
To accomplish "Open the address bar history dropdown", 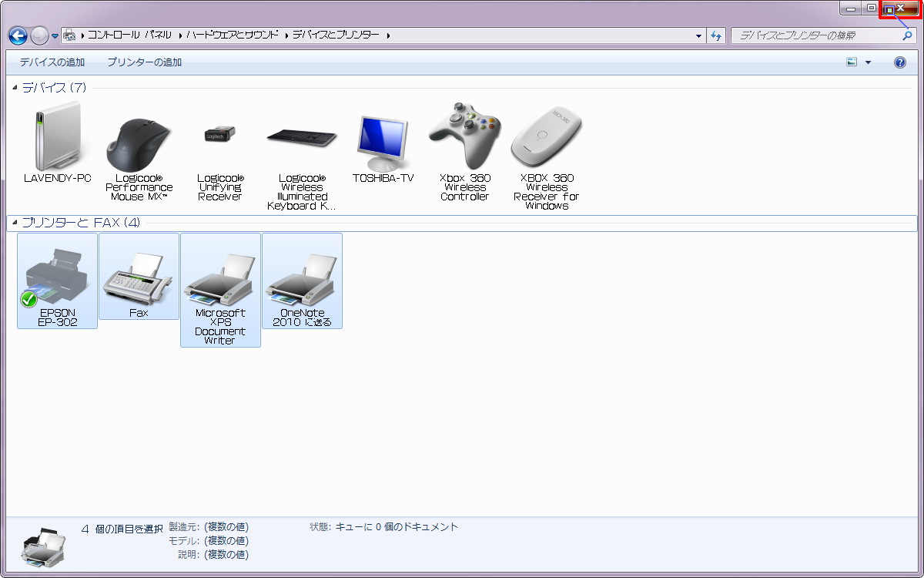I will pyautogui.click(x=699, y=35).
